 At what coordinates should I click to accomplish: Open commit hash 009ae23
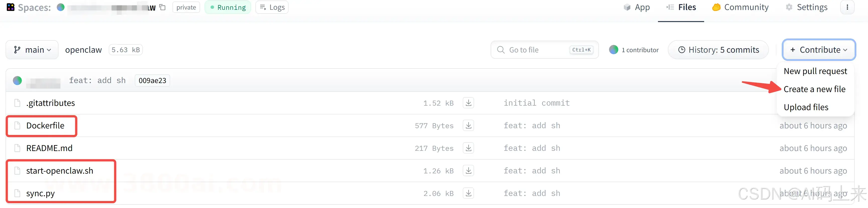tap(152, 81)
